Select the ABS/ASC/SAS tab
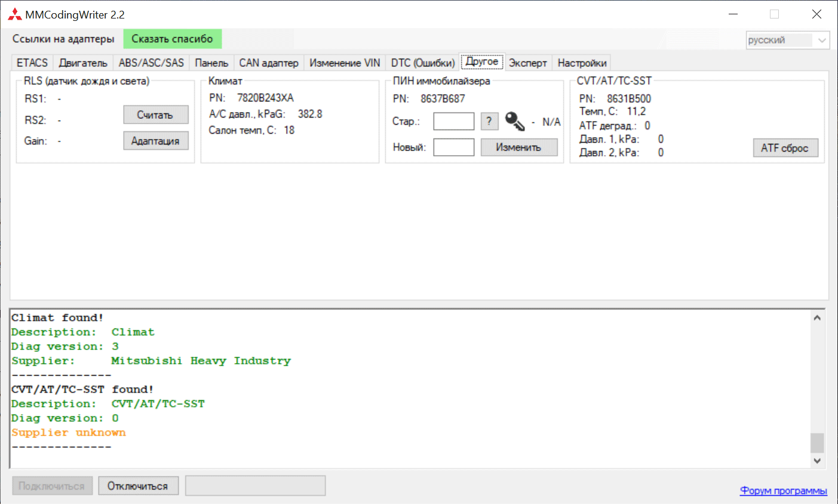The width and height of the screenshot is (838, 504). [x=151, y=63]
